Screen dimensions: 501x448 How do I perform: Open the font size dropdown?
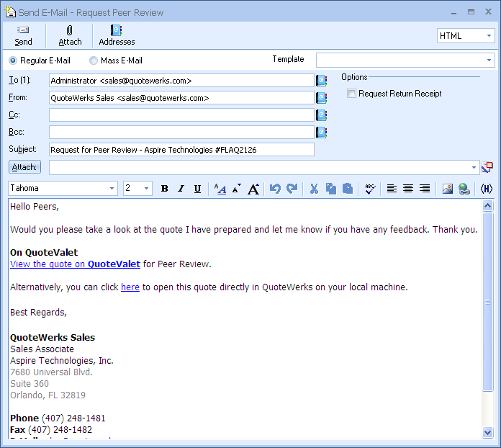(137, 188)
